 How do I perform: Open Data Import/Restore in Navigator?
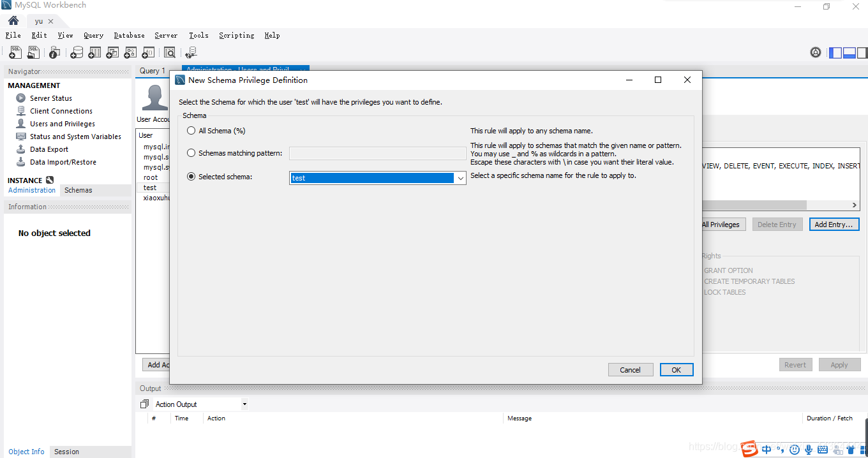click(63, 162)
